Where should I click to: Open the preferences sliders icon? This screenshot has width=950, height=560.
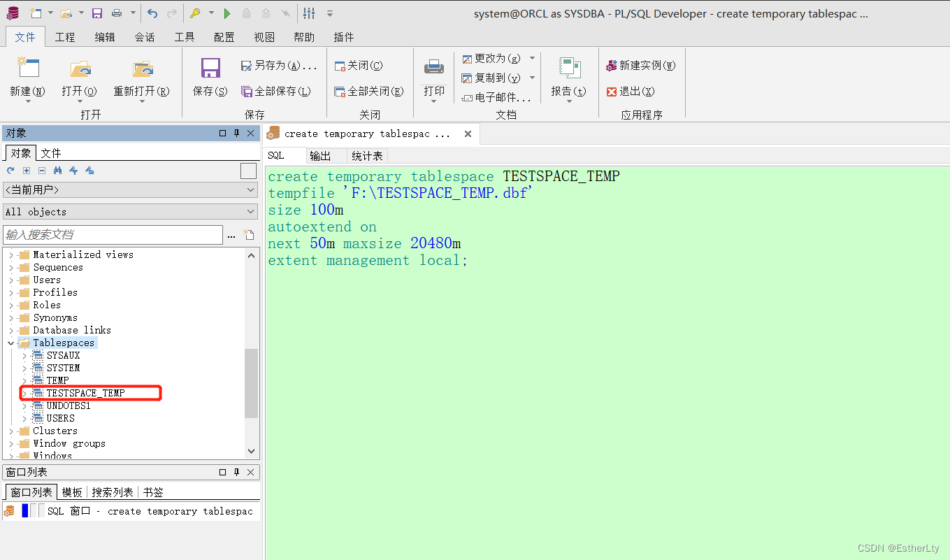point(309,13)
